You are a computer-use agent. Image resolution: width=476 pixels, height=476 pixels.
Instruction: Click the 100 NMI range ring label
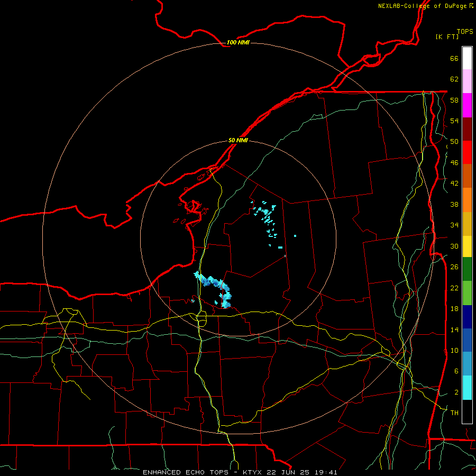238,42
